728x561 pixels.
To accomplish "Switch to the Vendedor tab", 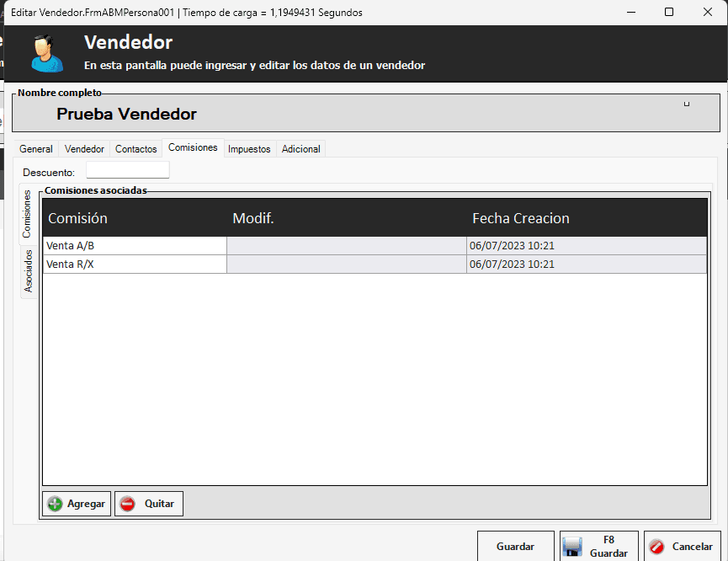I will click(x=84, y=149).
